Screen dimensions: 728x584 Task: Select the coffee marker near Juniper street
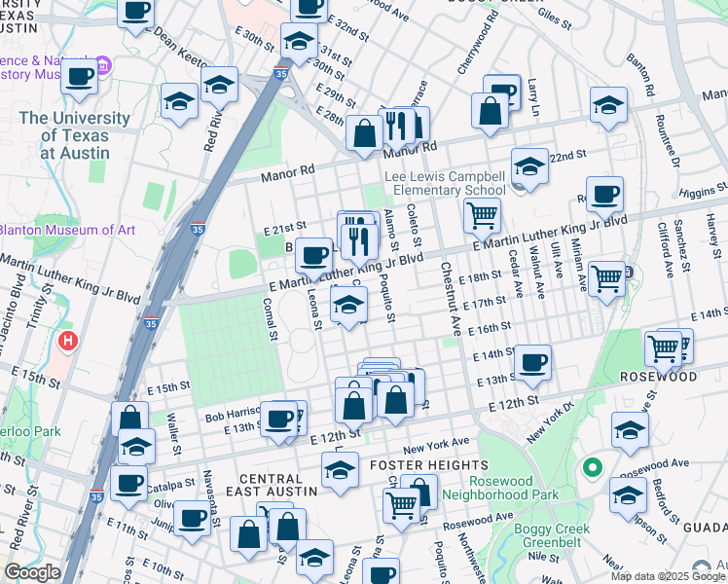tap(192, 520)
